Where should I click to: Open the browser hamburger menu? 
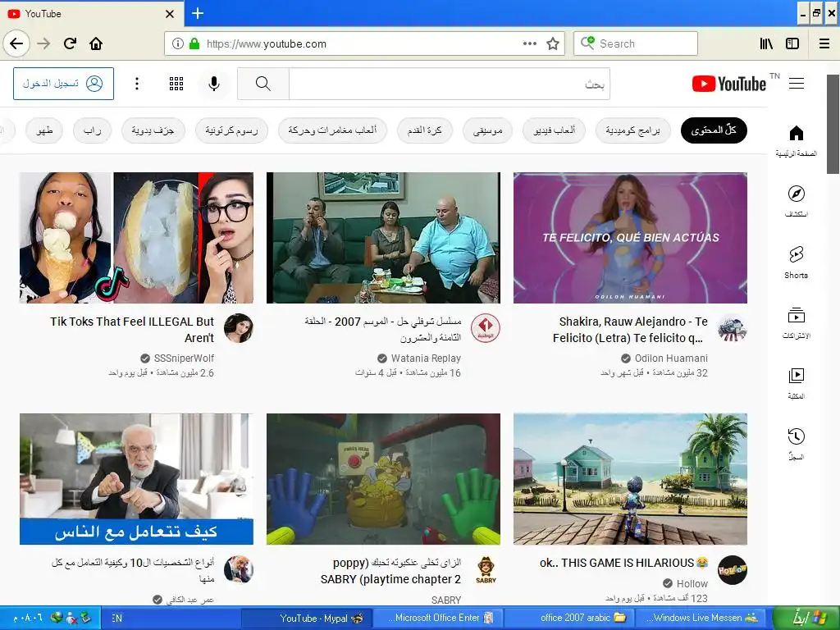click(824, 44)
